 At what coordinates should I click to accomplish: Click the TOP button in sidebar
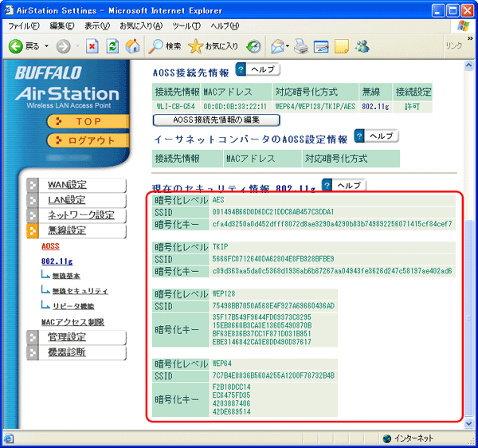tap(88, 121)
